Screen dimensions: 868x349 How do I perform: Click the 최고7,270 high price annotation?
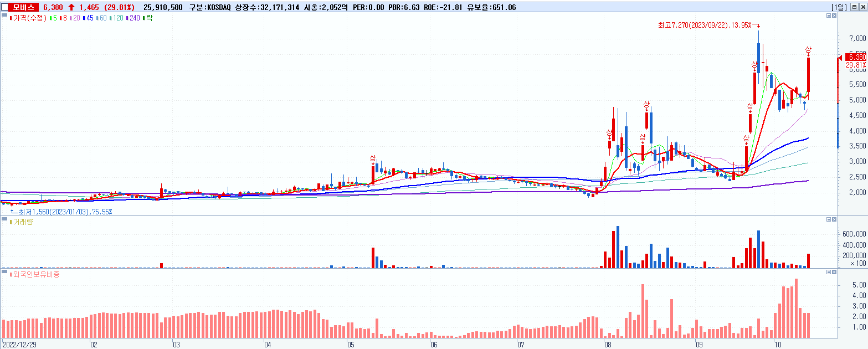(704, 25)
